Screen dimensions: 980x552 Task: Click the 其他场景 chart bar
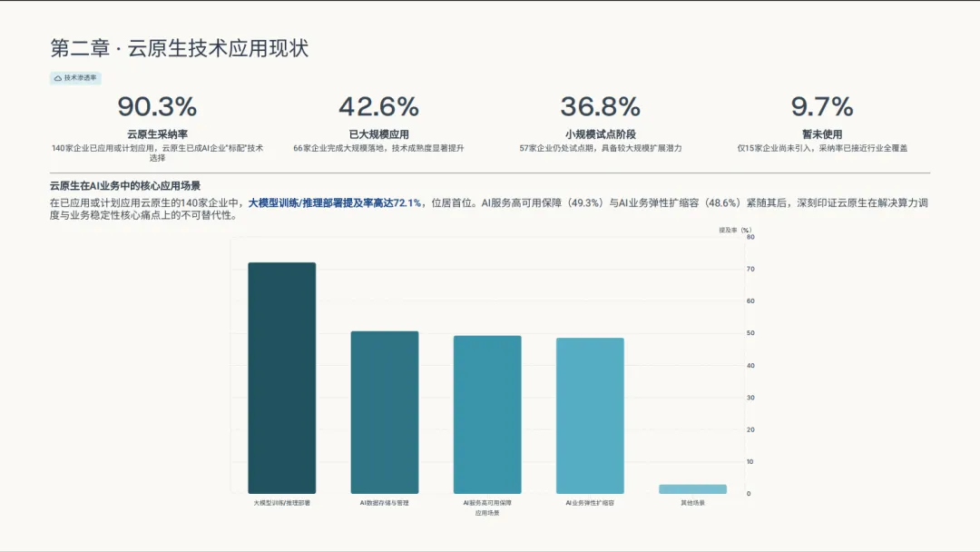pos(692,488)
